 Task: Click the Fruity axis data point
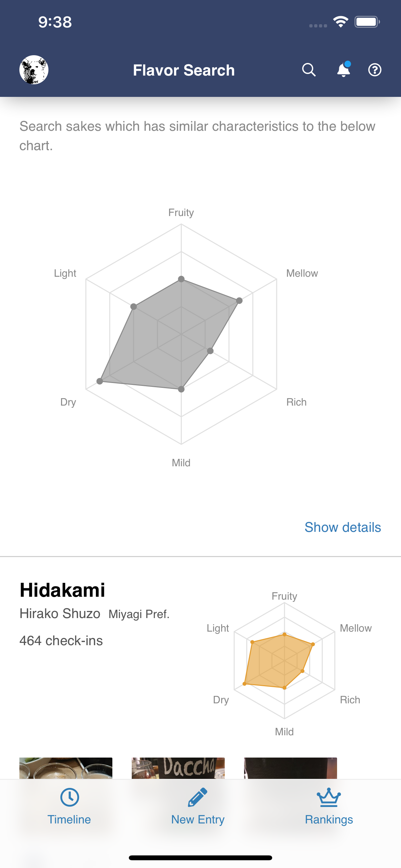(x=181, y=279)
